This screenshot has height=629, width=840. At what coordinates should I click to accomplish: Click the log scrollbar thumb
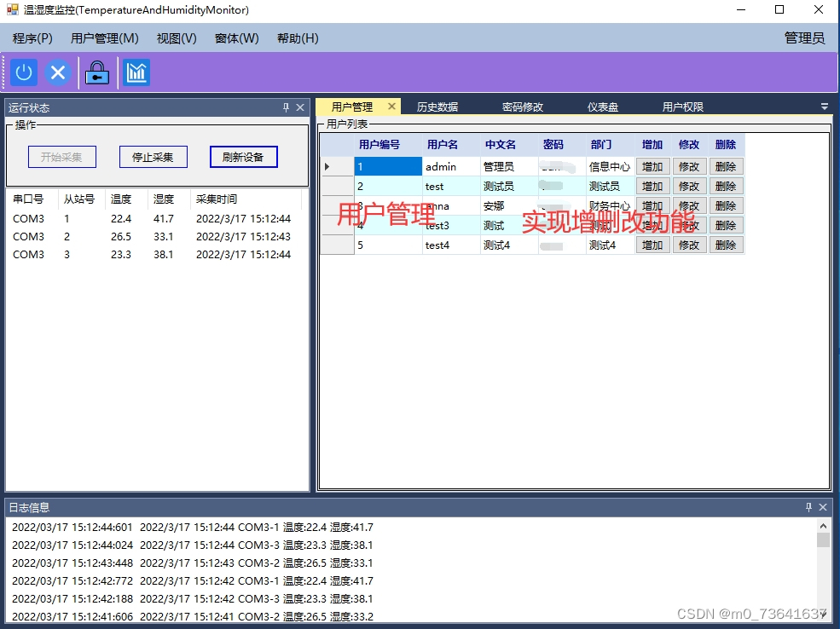(824, 540)
